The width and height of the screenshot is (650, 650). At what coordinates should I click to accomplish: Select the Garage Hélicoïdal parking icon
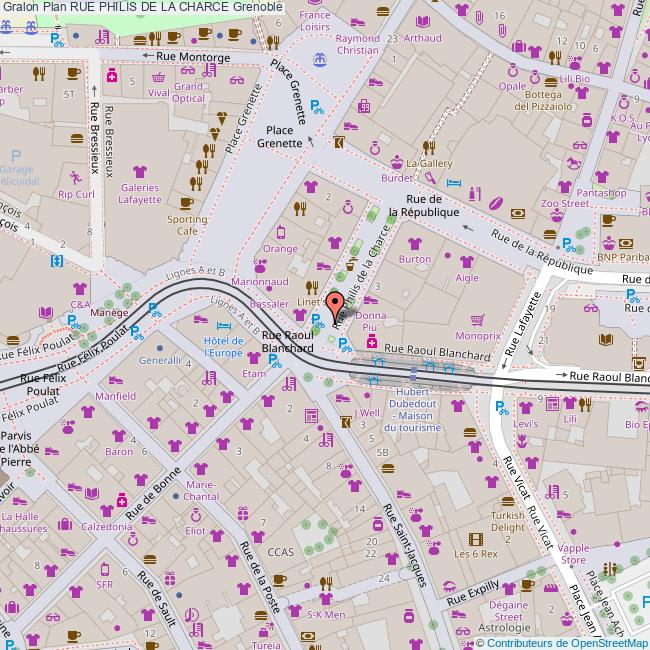[x=17, y=155]
